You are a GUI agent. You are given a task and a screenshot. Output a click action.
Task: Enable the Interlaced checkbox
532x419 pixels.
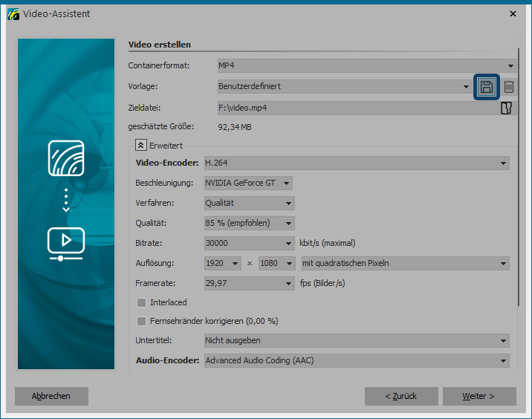click(x=142, y=302)
